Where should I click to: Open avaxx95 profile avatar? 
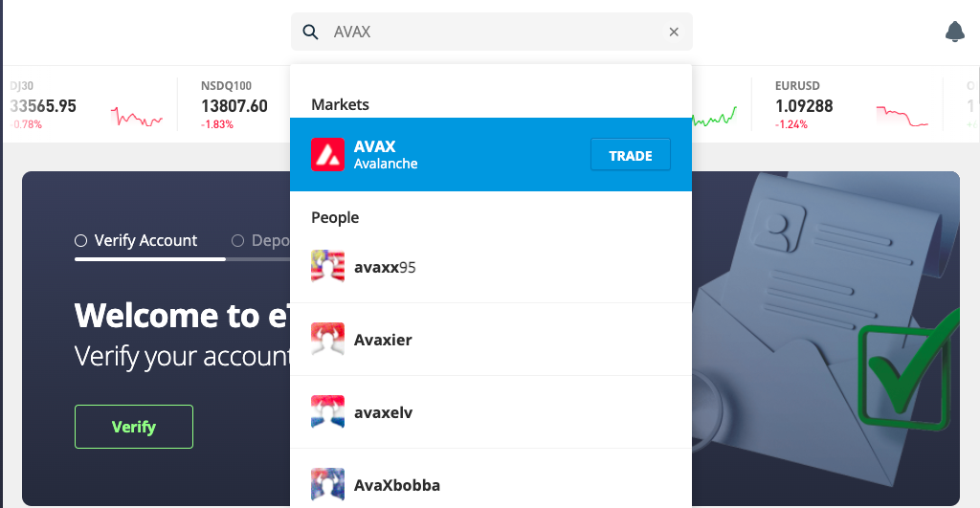click(x=327, y=267)
